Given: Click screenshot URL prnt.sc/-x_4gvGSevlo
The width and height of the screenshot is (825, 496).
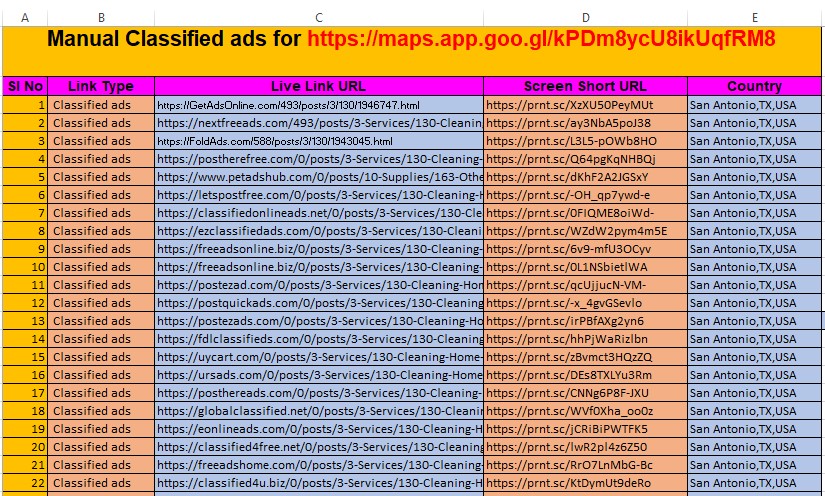Looking at the screenshot, I should pos(564,303).
